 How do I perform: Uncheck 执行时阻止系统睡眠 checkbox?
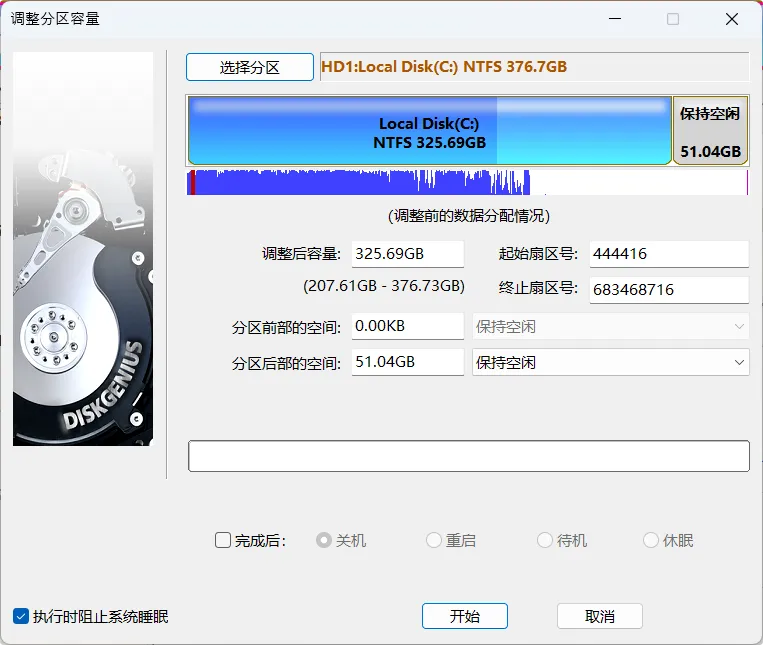pos(21,616)
